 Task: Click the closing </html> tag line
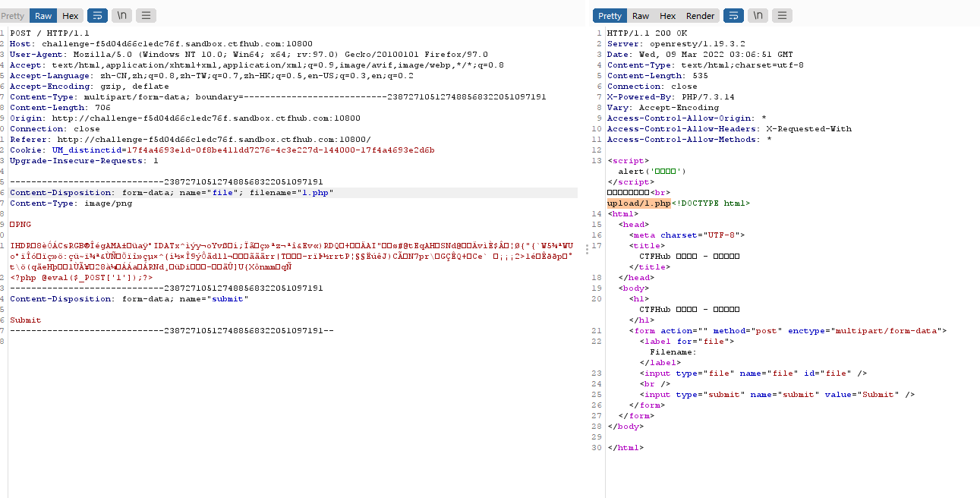click(x=625, y=448)
